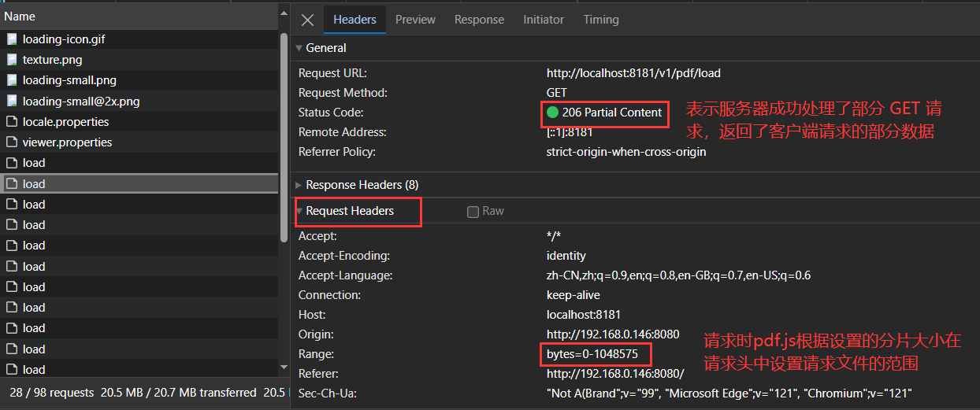
Task: Open the Preview tab
Action: click(x=415, y=20)
